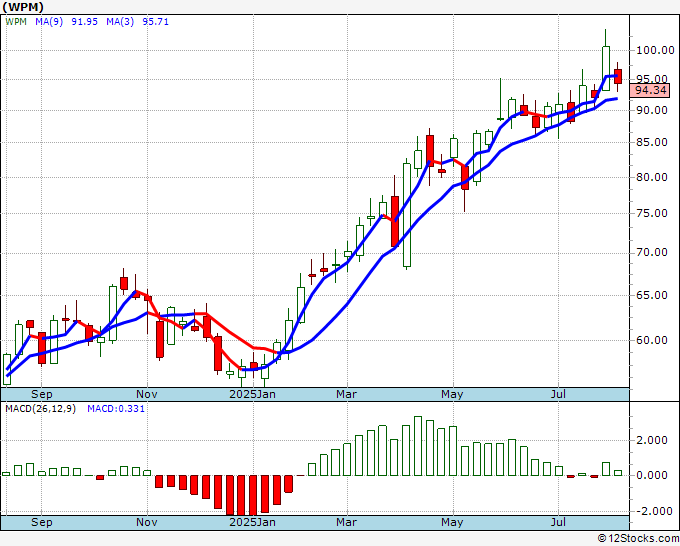The height and width of the screenshot is (546, 680).
Task: Click the 100.00 price axis label
Action: 655,50
